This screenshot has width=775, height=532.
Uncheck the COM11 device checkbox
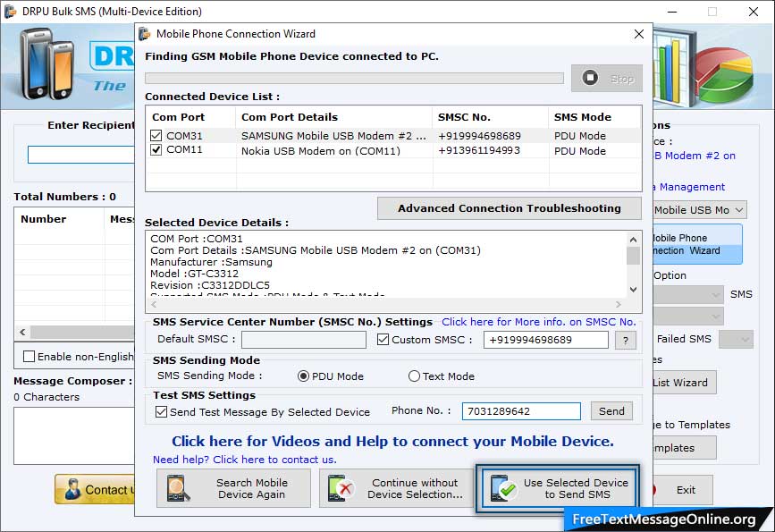(x=156, y=150)
